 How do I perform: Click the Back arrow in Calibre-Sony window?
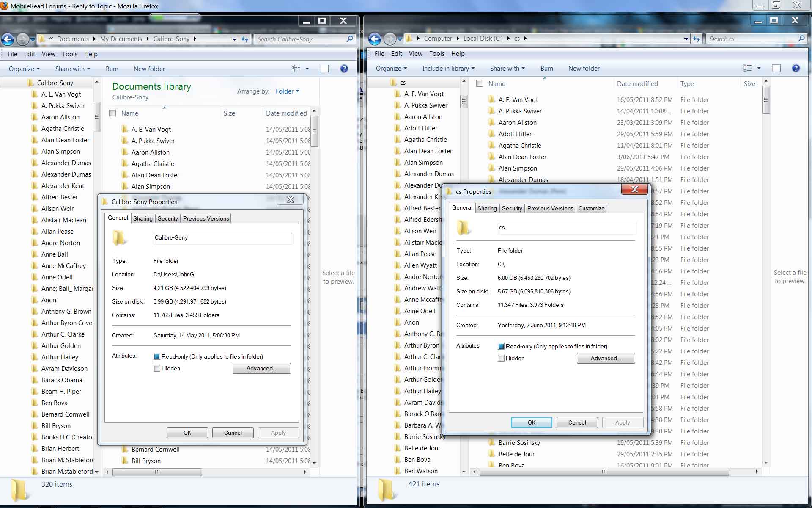tap(8, 39)
